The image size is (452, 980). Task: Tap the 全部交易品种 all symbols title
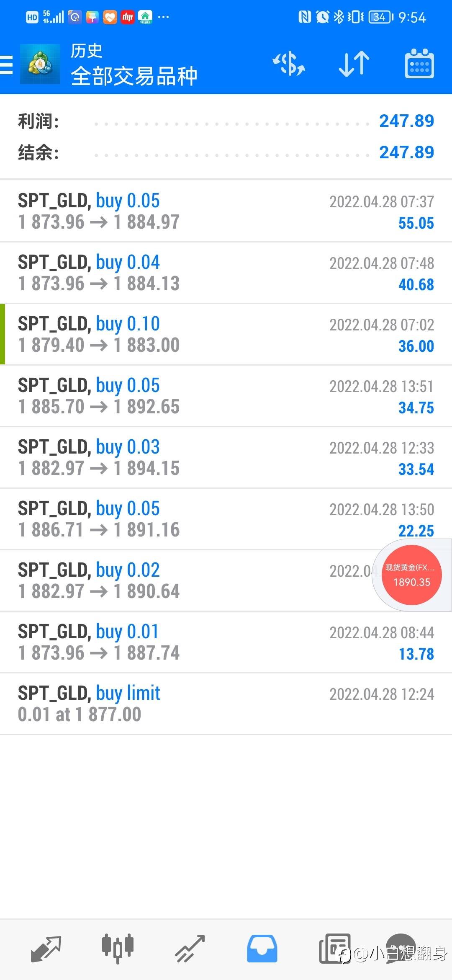134,76
